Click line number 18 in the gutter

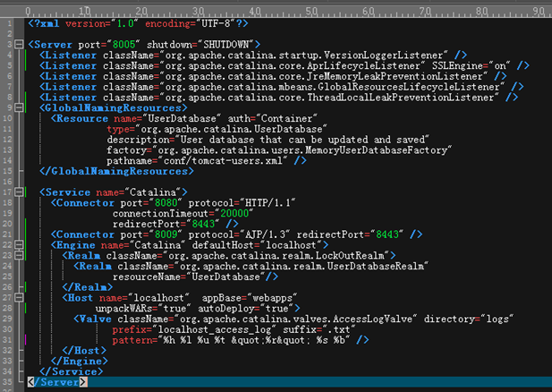click(x=7, y=203)
